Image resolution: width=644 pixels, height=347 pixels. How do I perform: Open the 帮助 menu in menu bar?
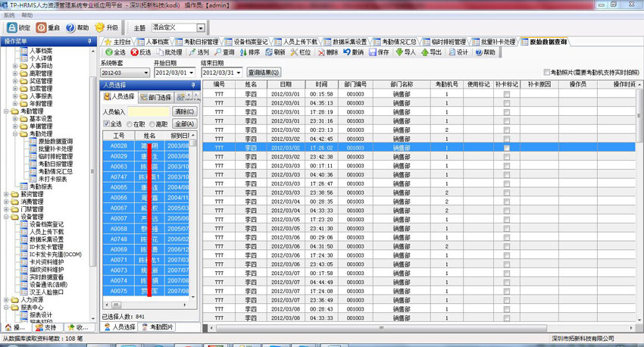pos(27,15)
